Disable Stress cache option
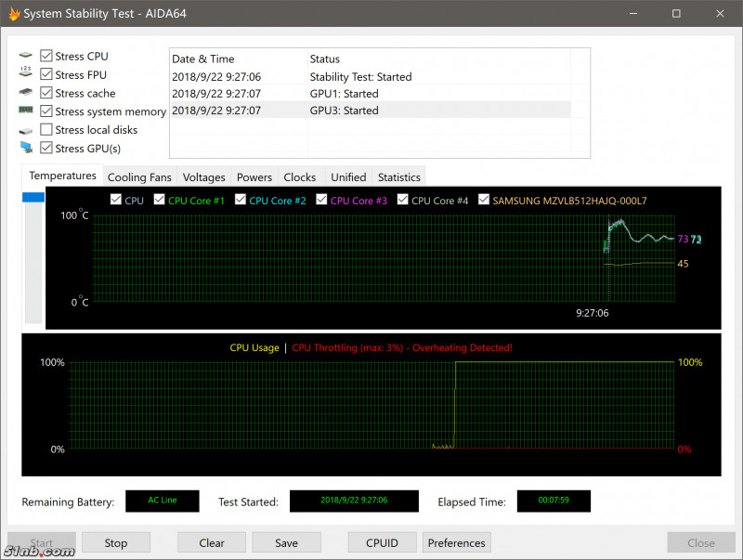This screenshot has width=743, height=560. 46,92
